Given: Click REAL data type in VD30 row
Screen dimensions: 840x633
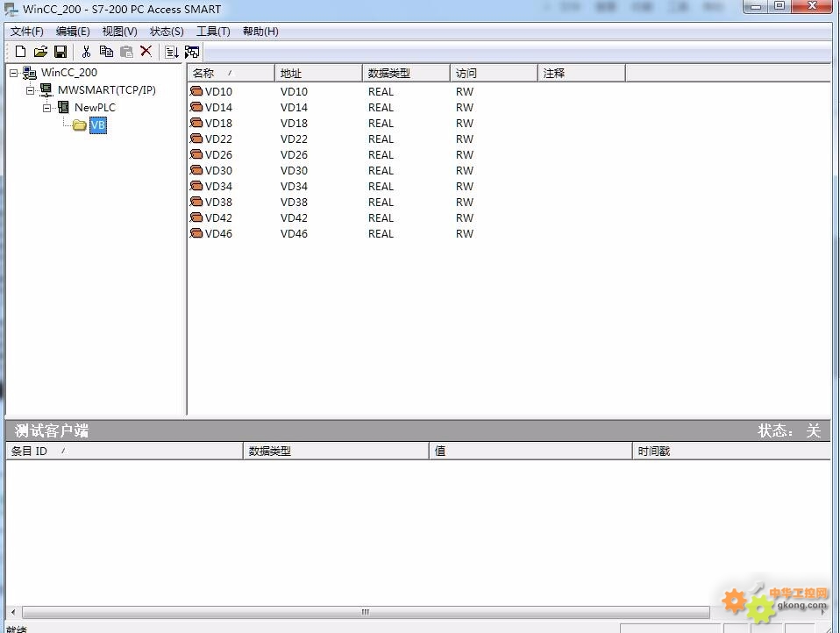Looking at the screenshot, I should (381, 171).
